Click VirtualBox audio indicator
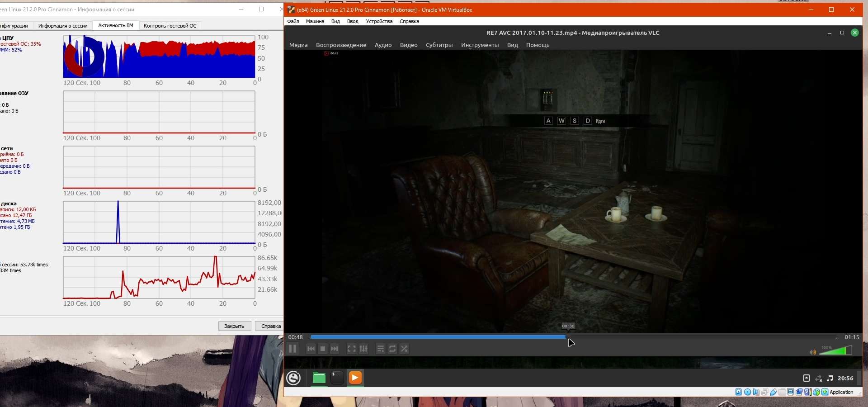This screenshot has height=407, width=868. [x=756, y=392]
